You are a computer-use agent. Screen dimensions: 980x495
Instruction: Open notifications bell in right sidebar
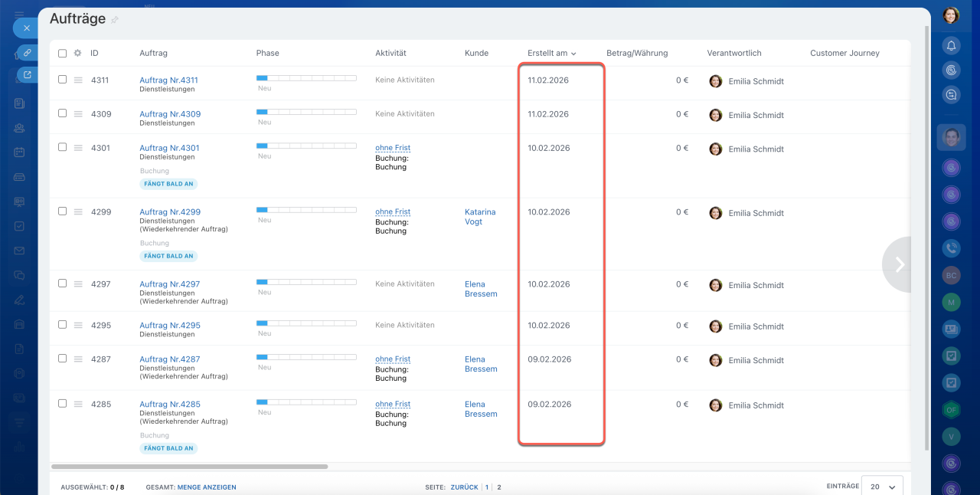pos(951,45)
